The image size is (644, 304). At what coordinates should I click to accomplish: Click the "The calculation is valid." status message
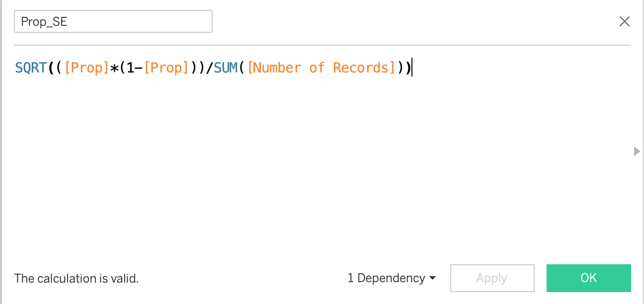click(x=77, y=279)
